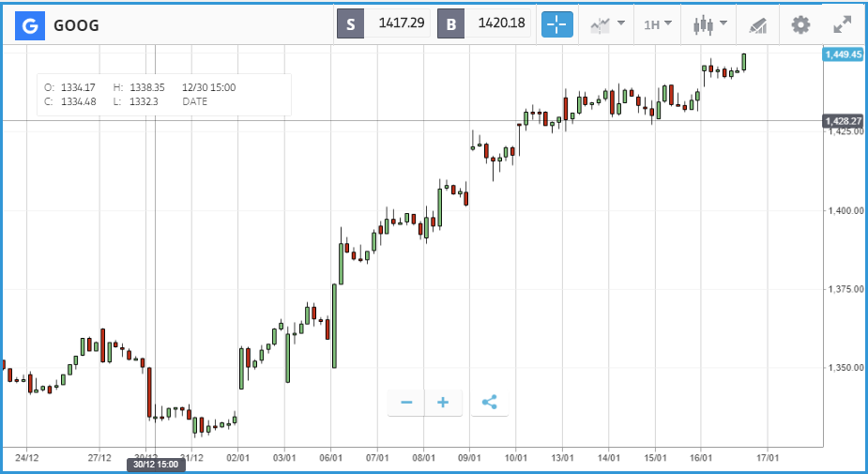The image size is (868, 474).
Task: Click the 1,400.00 price axis label
Action: click(x=845, y=210)
